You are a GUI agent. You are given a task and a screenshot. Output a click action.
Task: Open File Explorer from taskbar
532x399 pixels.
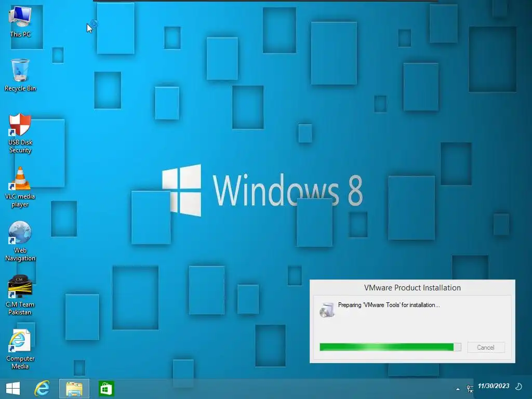point(74,389)
